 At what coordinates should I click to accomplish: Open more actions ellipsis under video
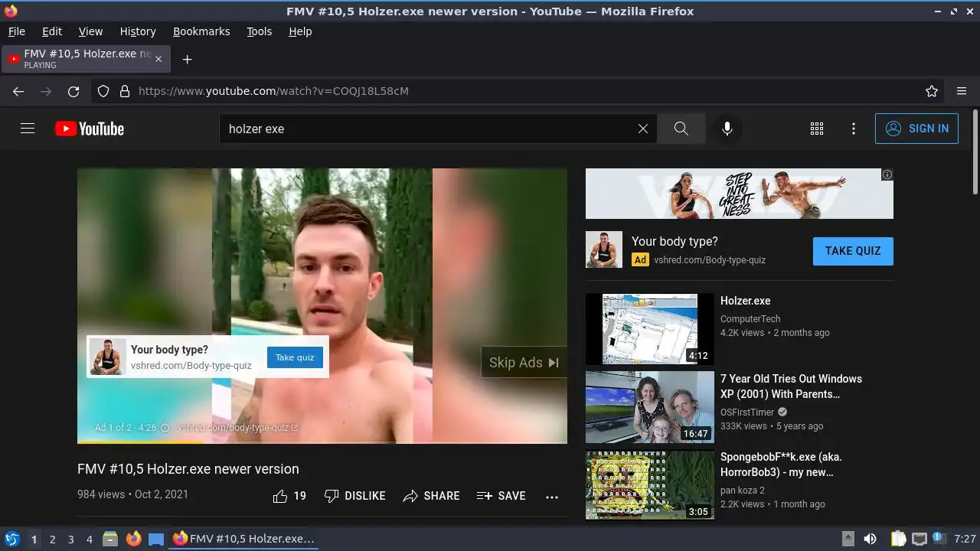click(552, 497)
